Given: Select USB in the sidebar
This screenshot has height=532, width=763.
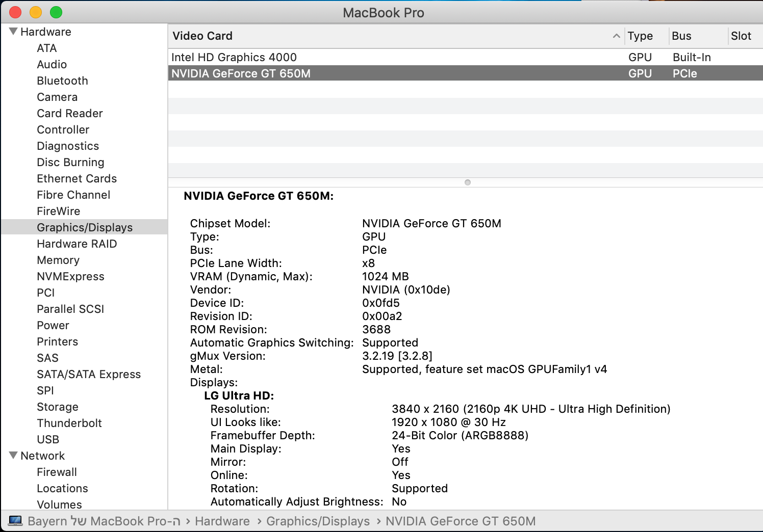Looking at the screenshot, I should point(48,439).
